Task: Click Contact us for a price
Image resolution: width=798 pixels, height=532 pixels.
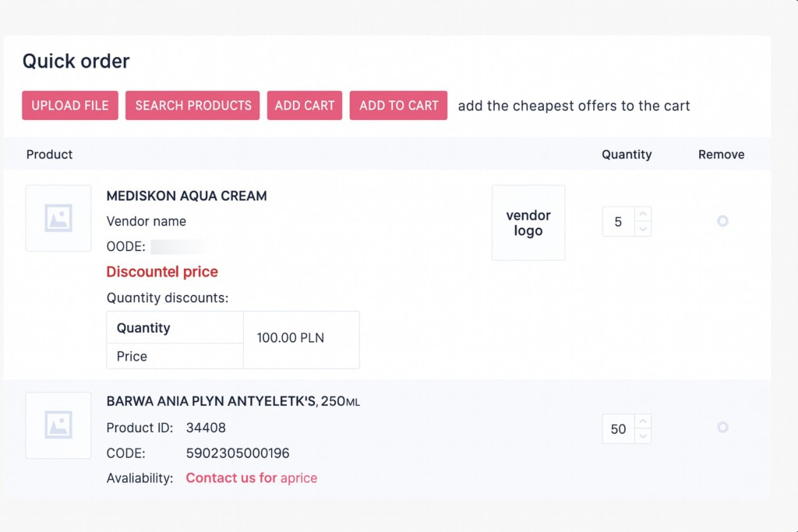Action: pyautogui.click(x=251, y=477)
